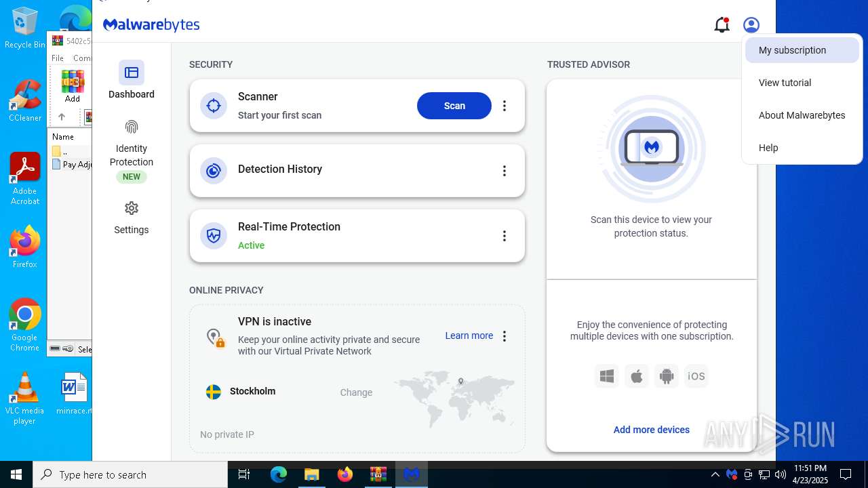The image size is (868, 488).
Task: Open minrace document on desktop
Action: [x=74, y=394]
